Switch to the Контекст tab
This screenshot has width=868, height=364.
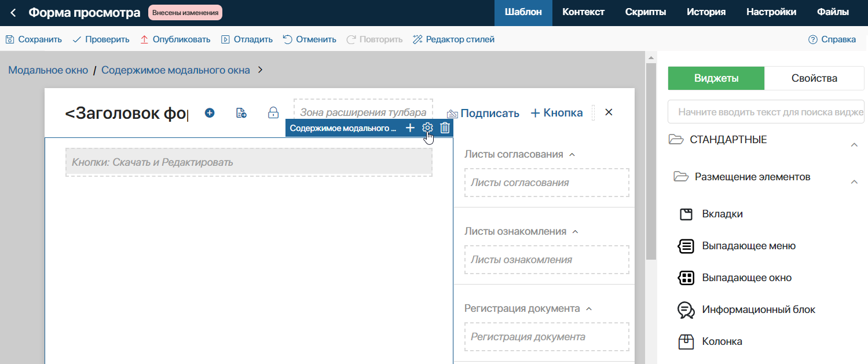(583, 12)
